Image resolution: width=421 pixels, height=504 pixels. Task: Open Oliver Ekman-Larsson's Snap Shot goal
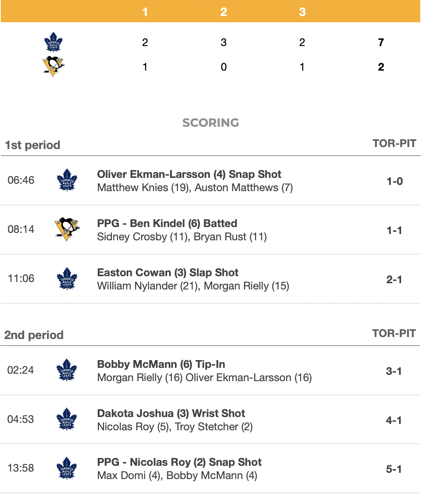pyautogui.click(x=189, y=174)
